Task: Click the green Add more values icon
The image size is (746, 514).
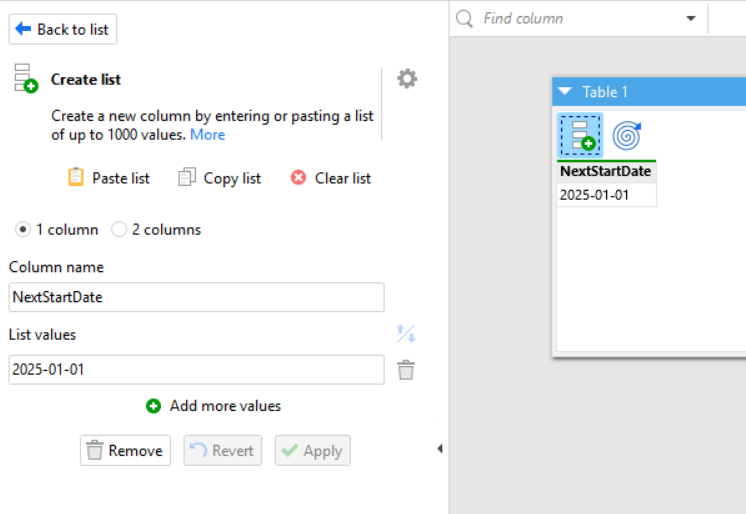Action: [153, 406]
